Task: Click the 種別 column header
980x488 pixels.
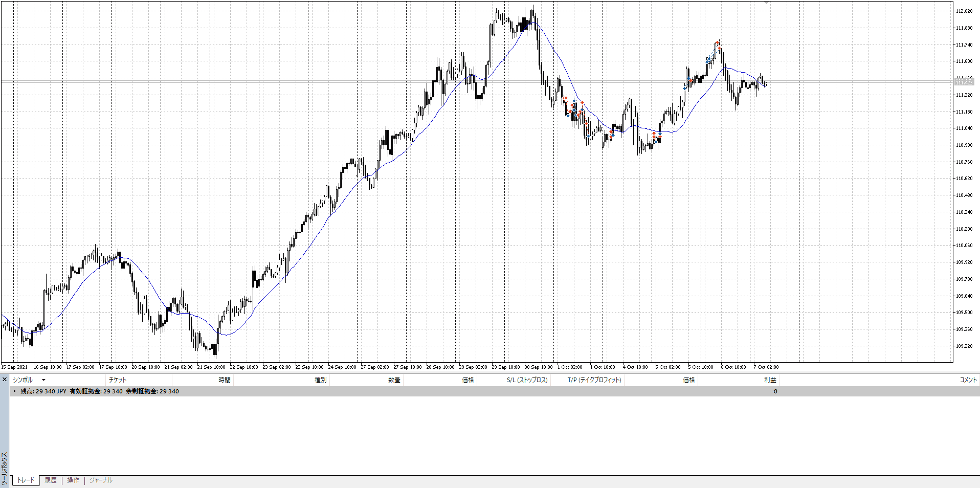Action: click(x=320, y=380)
